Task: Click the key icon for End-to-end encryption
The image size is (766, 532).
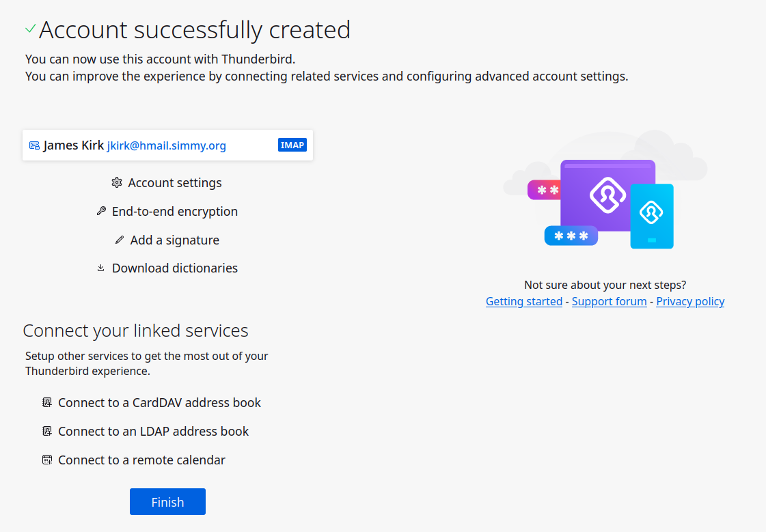Action: click(x=101, y=212)
